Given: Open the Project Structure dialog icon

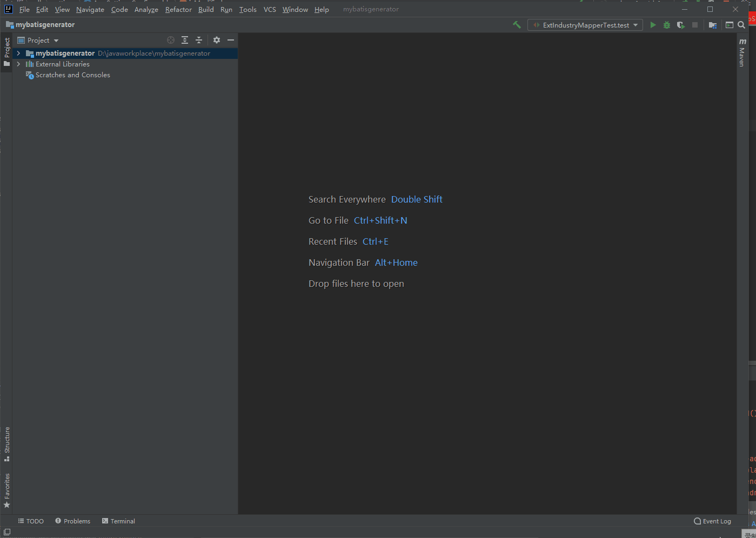Looking at the screenshot, I should 713,25.
